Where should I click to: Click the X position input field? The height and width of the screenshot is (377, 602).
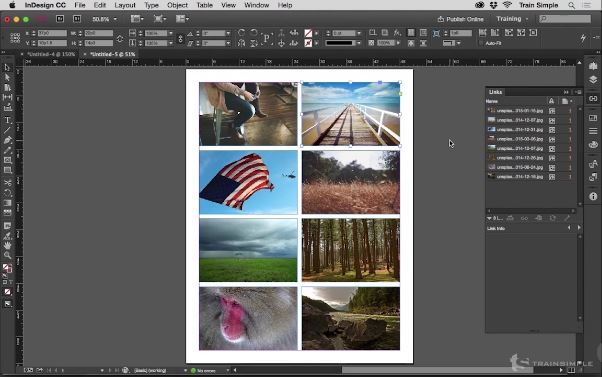click(x=52, y=33)
